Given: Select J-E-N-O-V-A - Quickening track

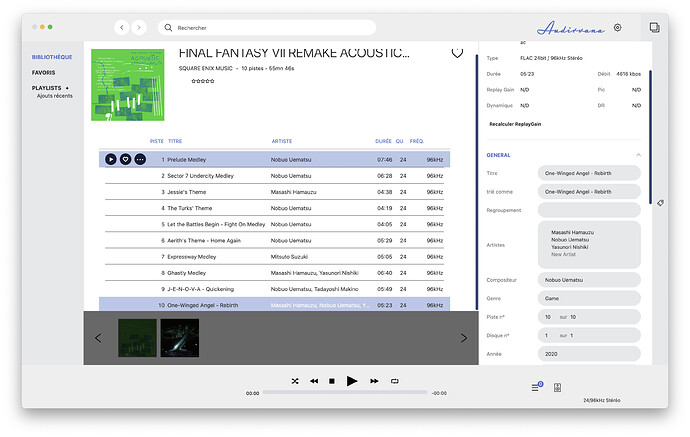Looking at the screenshot, I should point(274,289).
